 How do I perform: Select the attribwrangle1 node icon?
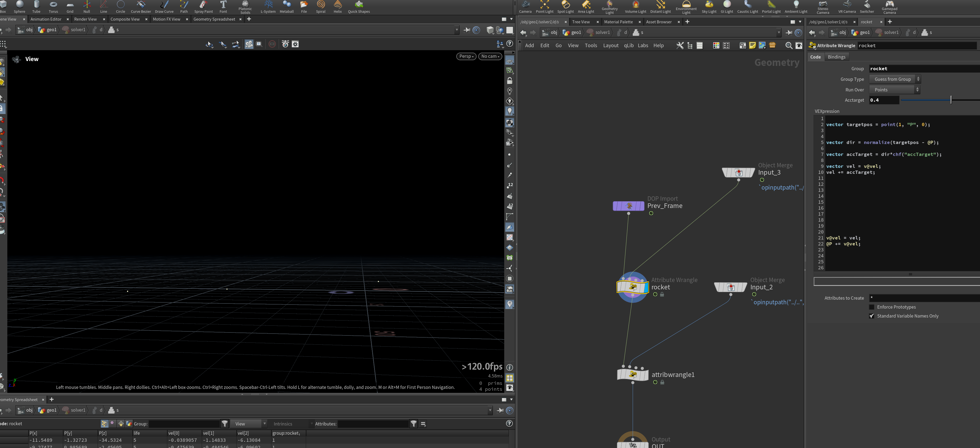(633, 375)
